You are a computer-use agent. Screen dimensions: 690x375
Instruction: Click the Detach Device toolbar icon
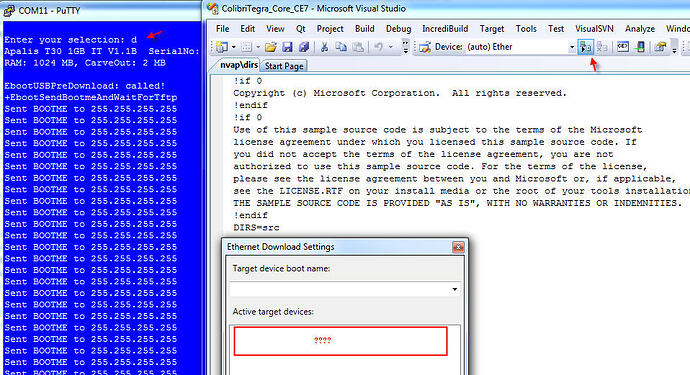(602, 47)
